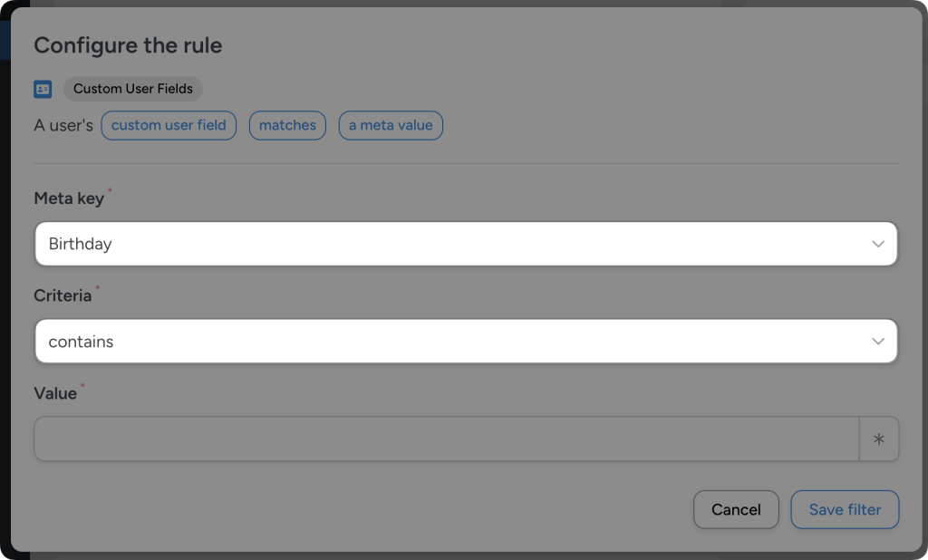Image resolution: width=928 pixels, height=560 pixels.
Task: Click the asterisk wildcard icon beside the Value field
Action: click(x=878, y=439)
